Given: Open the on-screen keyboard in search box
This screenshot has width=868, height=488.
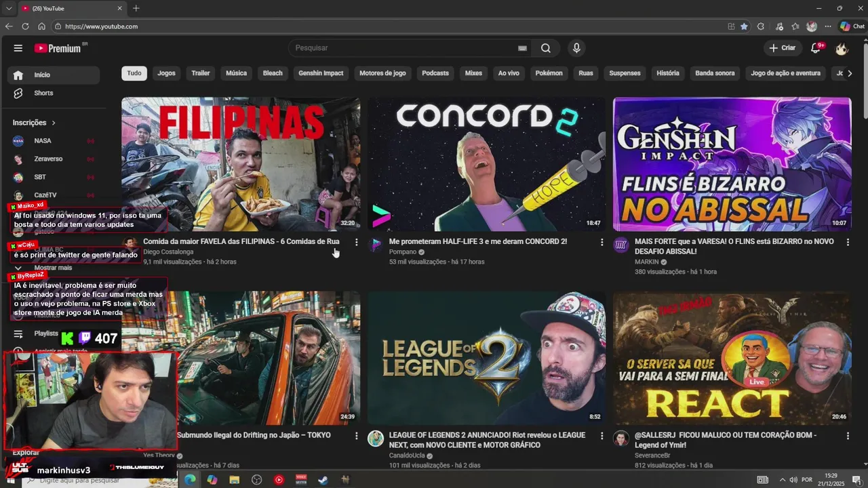Looking at the screenshot, I should pyautogui.click(x=522, y=48).
